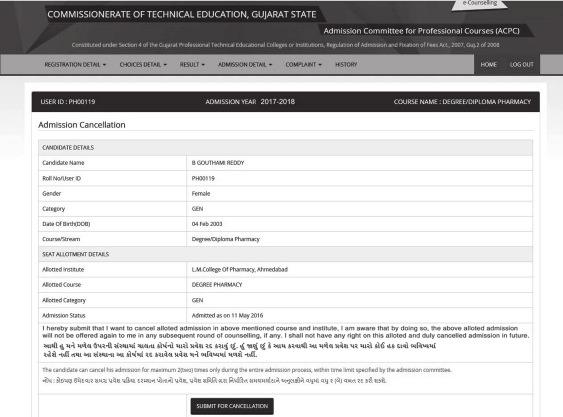The width and height of the screenshot is (563, 417).
Task: Select the Roll No value PH00119 in table
Action: point(203,178)
